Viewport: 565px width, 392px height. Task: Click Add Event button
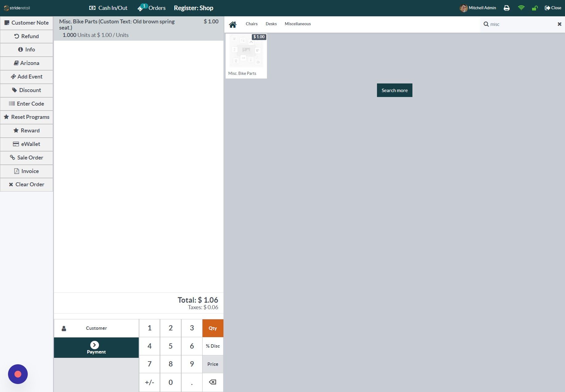27,77
